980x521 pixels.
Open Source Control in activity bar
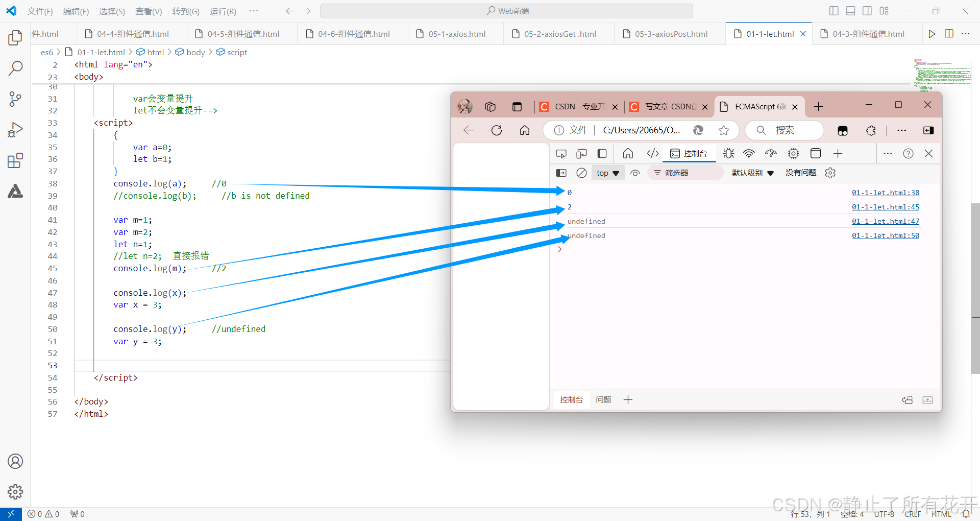point(15,99)
